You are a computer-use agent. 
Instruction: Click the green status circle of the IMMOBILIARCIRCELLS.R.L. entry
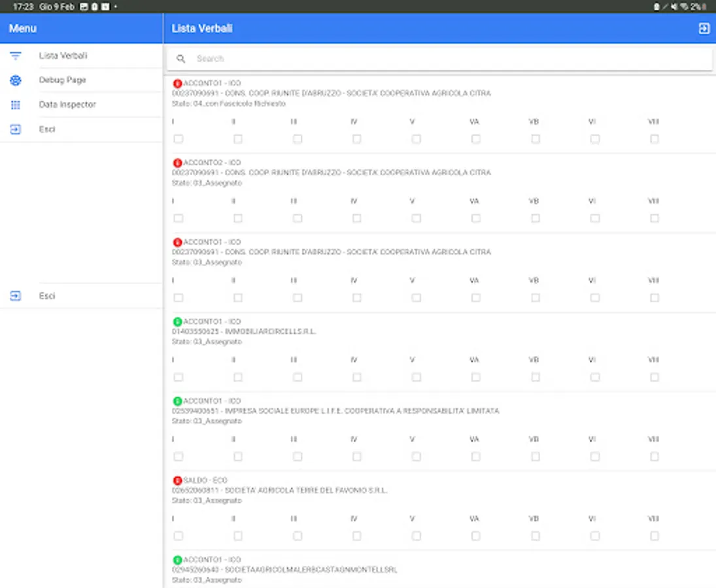click(178, 321)
